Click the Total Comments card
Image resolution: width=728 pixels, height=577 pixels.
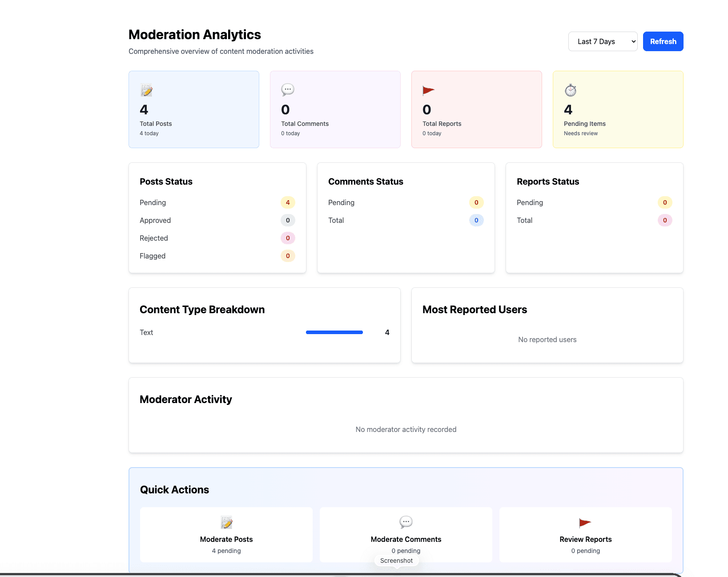(x=335, y=109)
